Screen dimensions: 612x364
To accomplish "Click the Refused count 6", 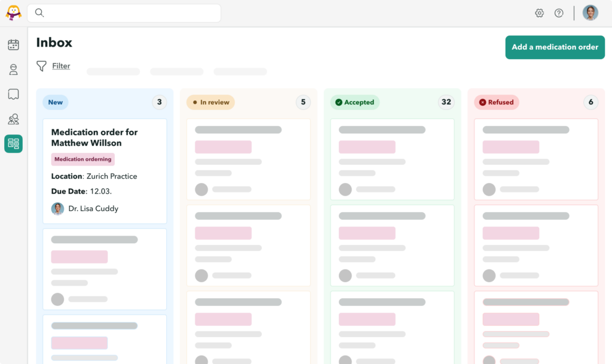I will click(x=591, y=102).
